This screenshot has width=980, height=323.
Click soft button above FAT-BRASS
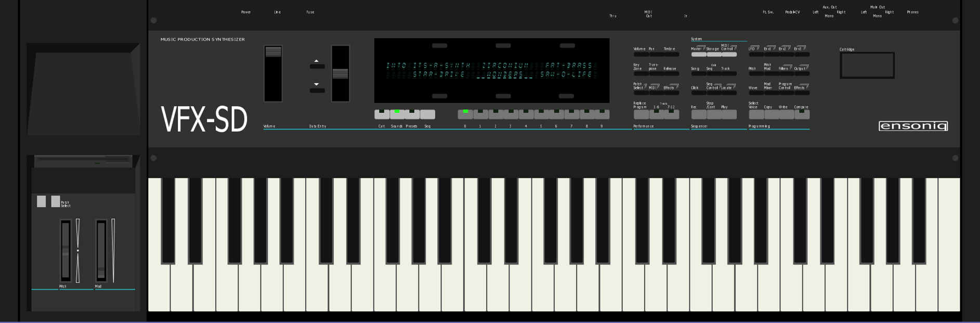(x=567, y=46)
